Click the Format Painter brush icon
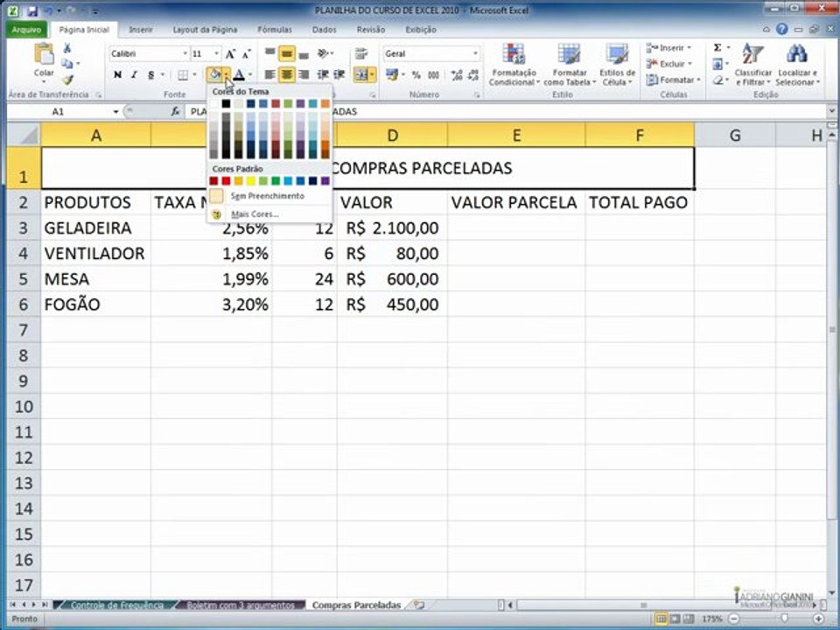The height and width of the screenshot is (630, 840). tap(67, 80)
